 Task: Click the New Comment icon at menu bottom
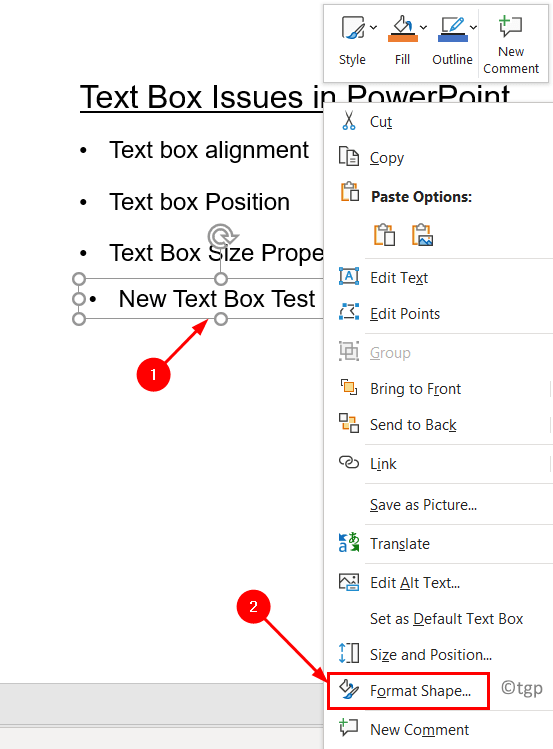coord(349,728)
